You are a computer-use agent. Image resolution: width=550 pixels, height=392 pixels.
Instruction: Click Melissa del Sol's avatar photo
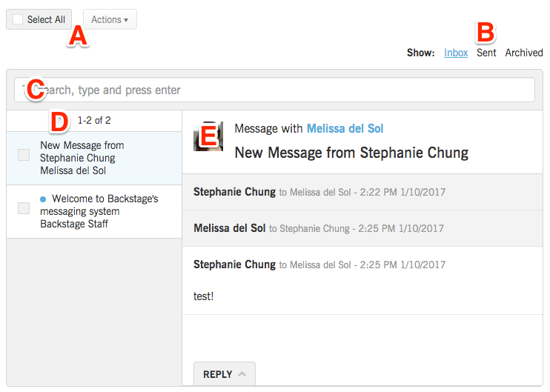click(x=208, y=136)
